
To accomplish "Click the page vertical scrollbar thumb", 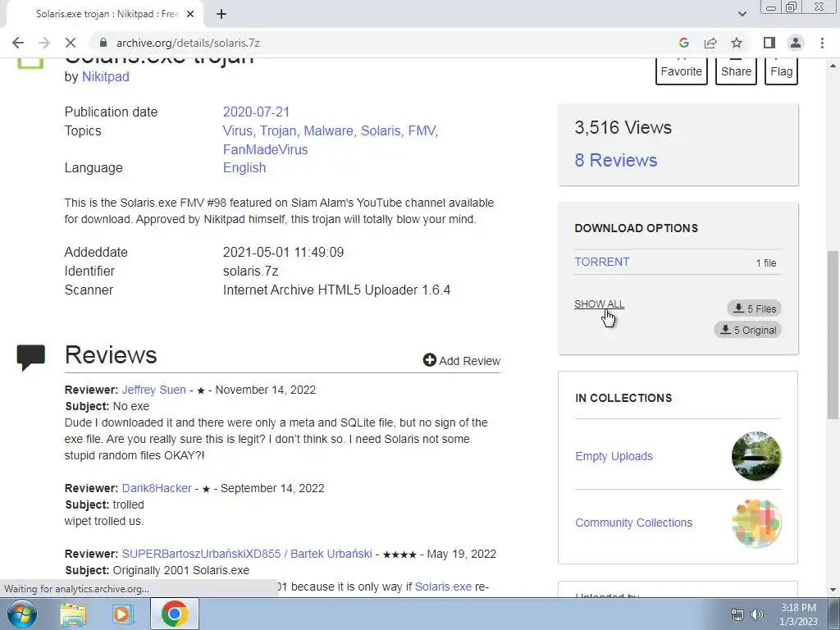I will 833,335.
